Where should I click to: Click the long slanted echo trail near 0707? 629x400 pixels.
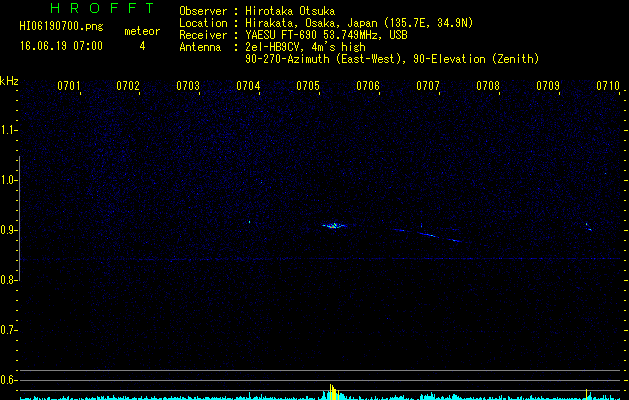(x=428, y=235)
